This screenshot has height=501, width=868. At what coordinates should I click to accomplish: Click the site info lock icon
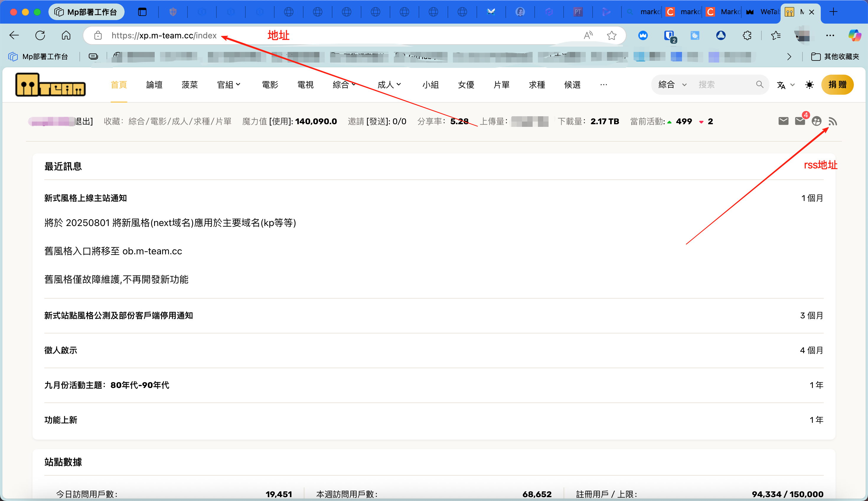[98, 35]
